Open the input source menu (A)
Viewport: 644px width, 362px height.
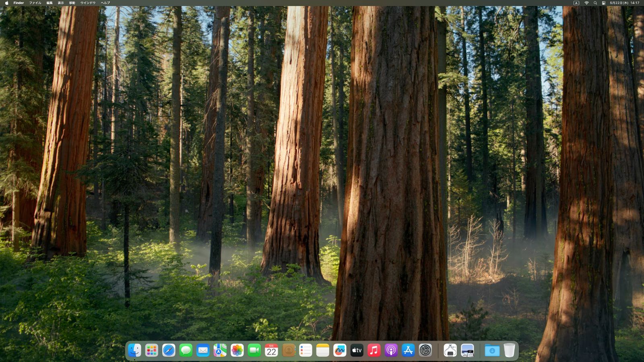pyautogui.click(x=576, y=3)
